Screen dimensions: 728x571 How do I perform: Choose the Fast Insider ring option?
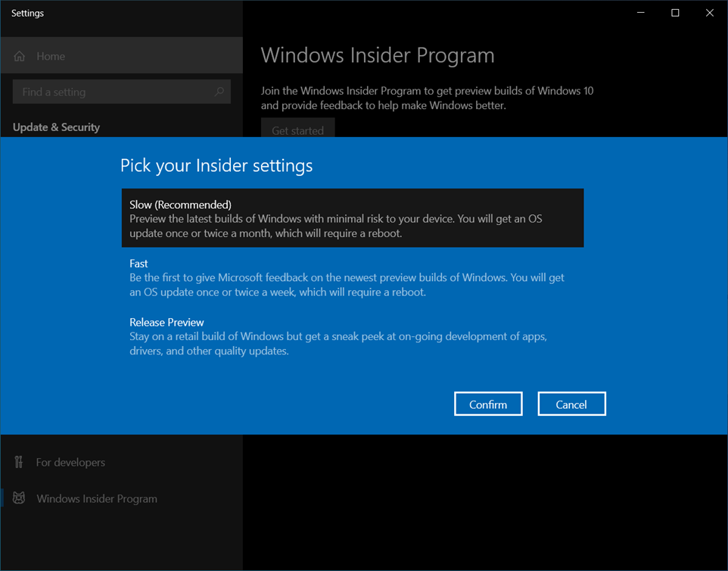(x=353, y=277)
